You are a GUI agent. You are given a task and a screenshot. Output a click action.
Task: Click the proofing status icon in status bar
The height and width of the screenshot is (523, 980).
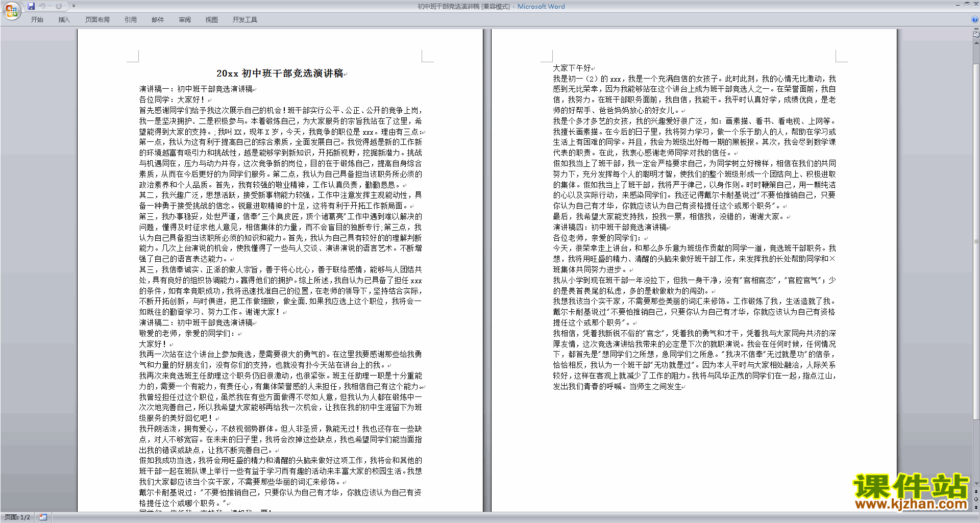pyautogui.click(x=43, y=517)
